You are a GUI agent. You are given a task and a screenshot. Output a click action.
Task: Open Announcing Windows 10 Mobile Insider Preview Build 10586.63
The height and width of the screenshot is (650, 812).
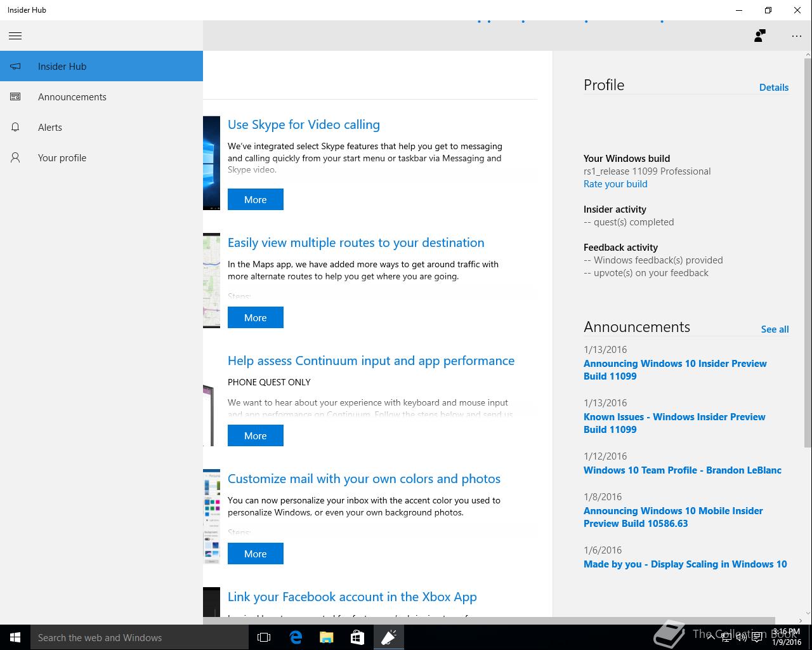coord(673,517)
